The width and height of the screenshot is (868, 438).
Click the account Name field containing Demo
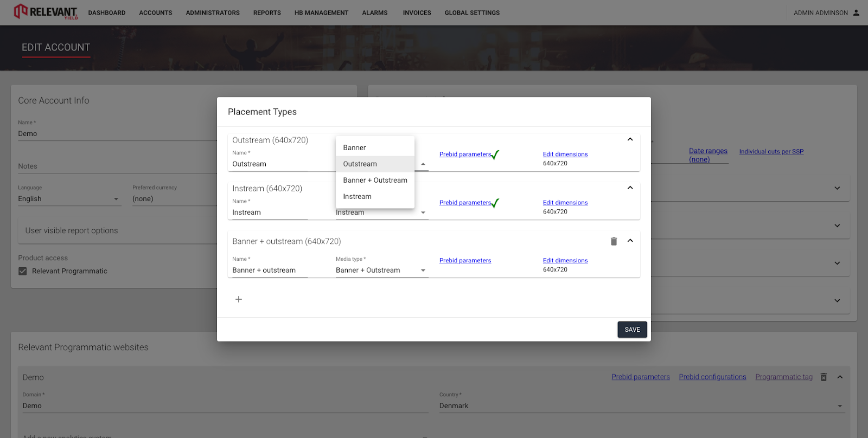point(117,133)
